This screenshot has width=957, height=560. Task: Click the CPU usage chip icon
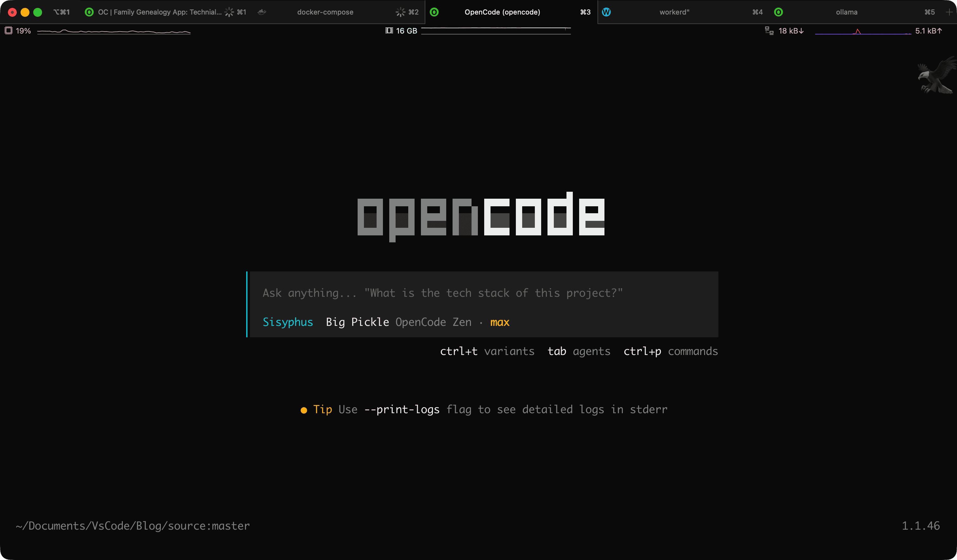tap(8, 31)
